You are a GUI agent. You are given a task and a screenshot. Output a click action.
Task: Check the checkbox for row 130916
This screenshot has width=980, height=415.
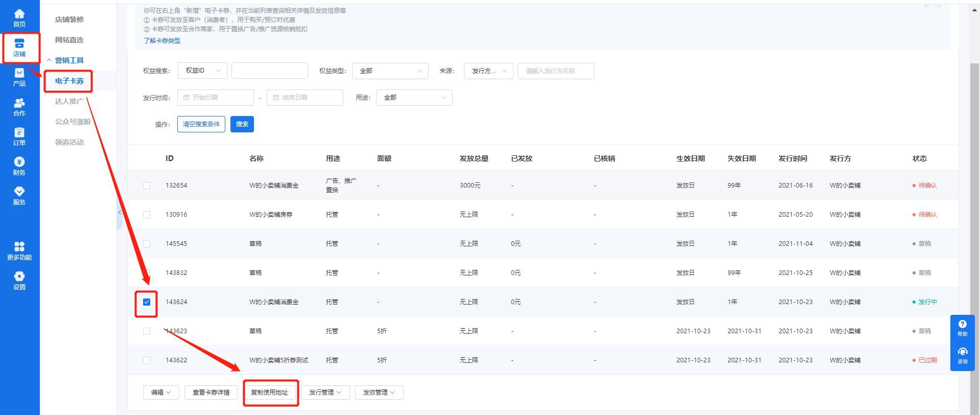click(x=147, y=215)
